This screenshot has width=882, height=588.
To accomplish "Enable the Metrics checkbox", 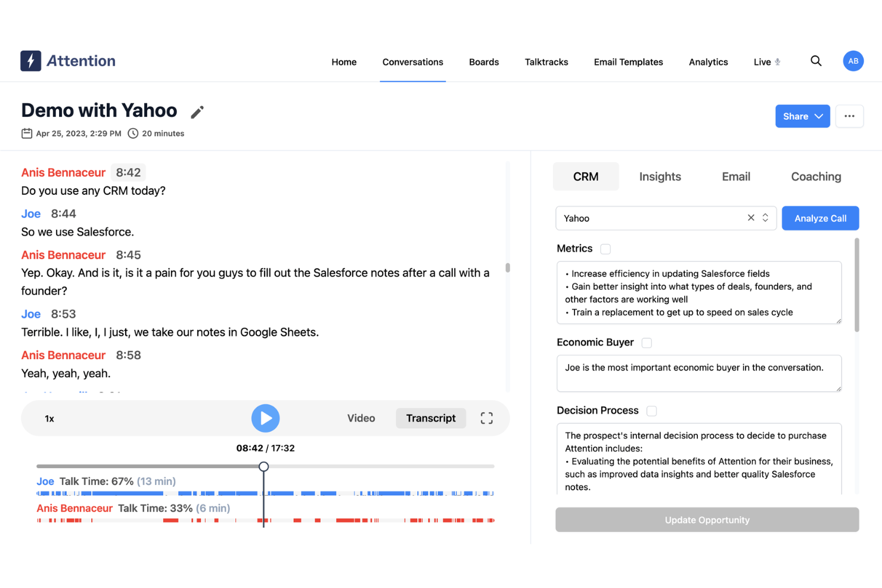I will coord(605,248).
